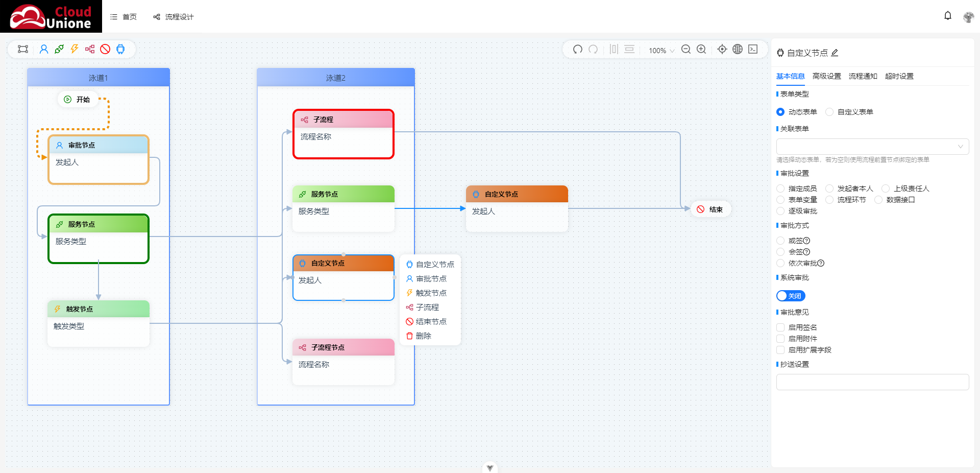Click the crosshair center-canvas icon
This screenshot has height=473, width=980.
tap(722, 49)
